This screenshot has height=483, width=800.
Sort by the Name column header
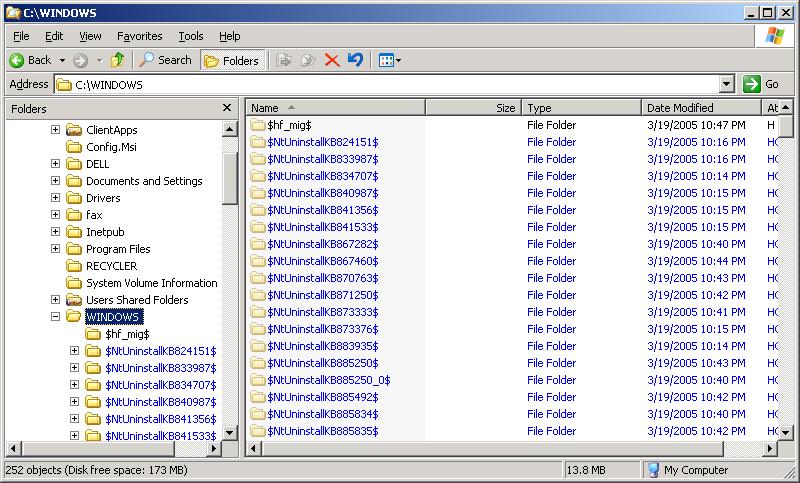pos(336,108)
